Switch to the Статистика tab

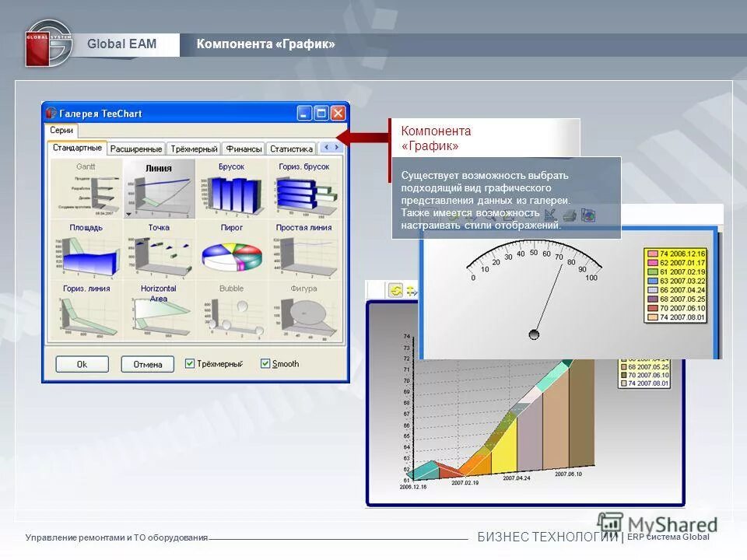click(291, 149)
